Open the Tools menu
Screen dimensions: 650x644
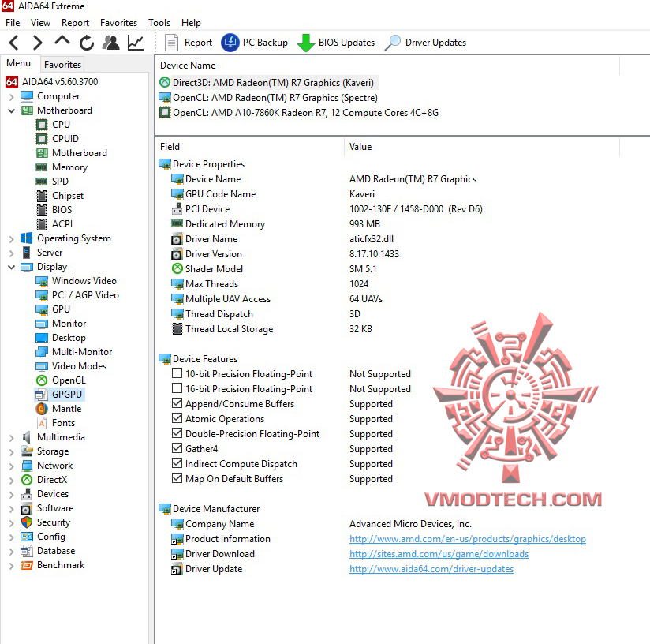159,23
